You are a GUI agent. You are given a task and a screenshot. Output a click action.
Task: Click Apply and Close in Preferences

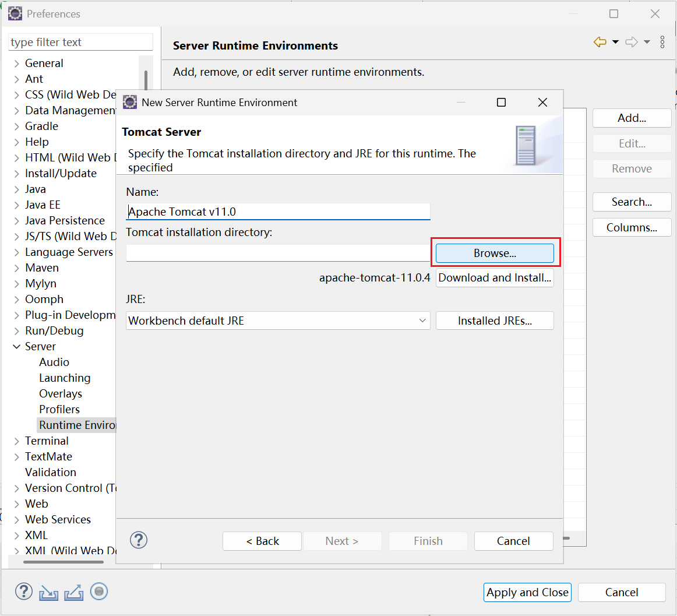pyautogui.click(x=528, y=592)
